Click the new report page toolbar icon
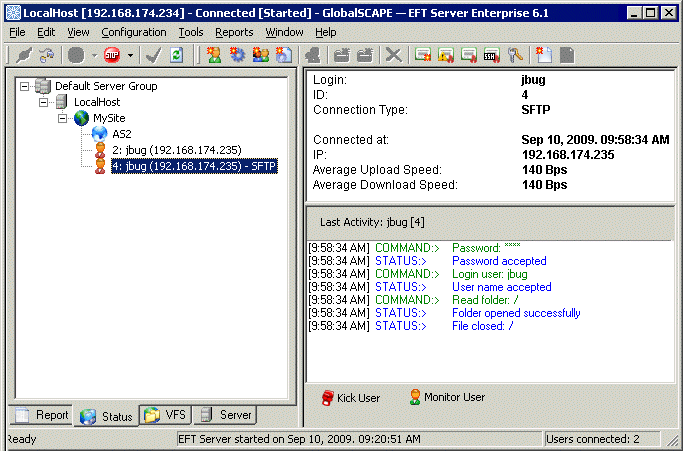Screen dimensions: 683x451 pyautogui.click(x=544, y=55)
